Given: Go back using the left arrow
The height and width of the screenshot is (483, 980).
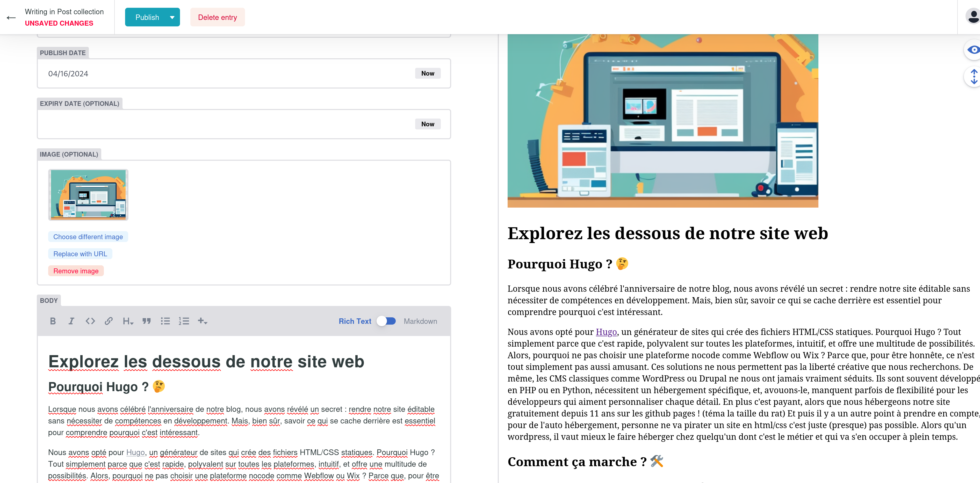Looking at the screenshot, I should [11, 18].
